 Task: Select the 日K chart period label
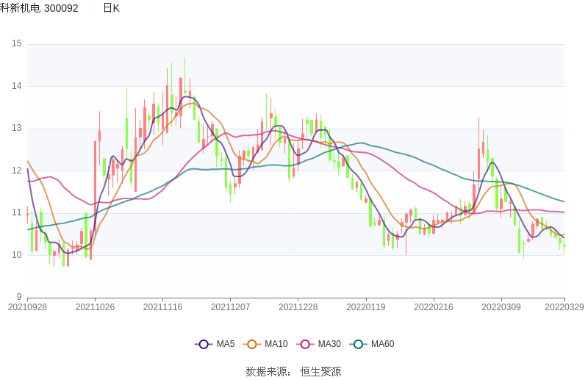point(111,8)
